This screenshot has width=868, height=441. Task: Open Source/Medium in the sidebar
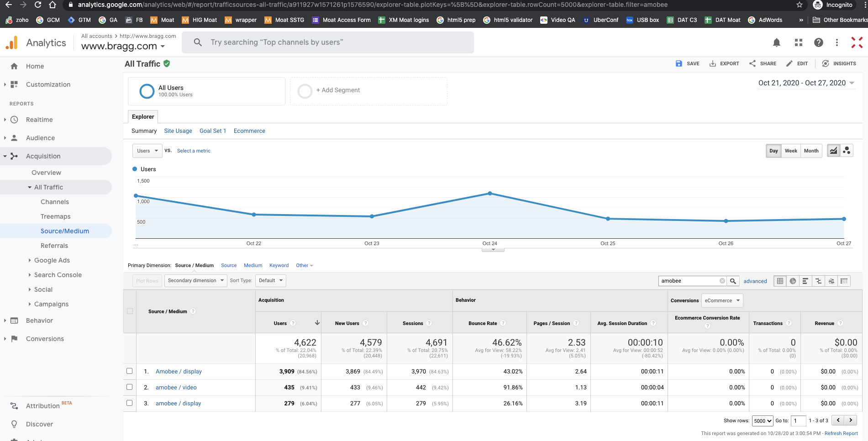point(65,231)
